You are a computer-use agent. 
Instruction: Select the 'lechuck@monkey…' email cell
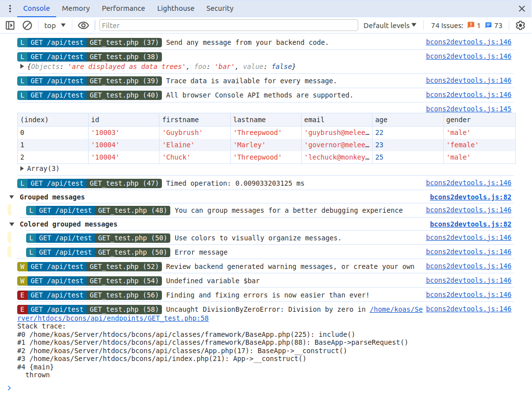click(x=337, y=157)
